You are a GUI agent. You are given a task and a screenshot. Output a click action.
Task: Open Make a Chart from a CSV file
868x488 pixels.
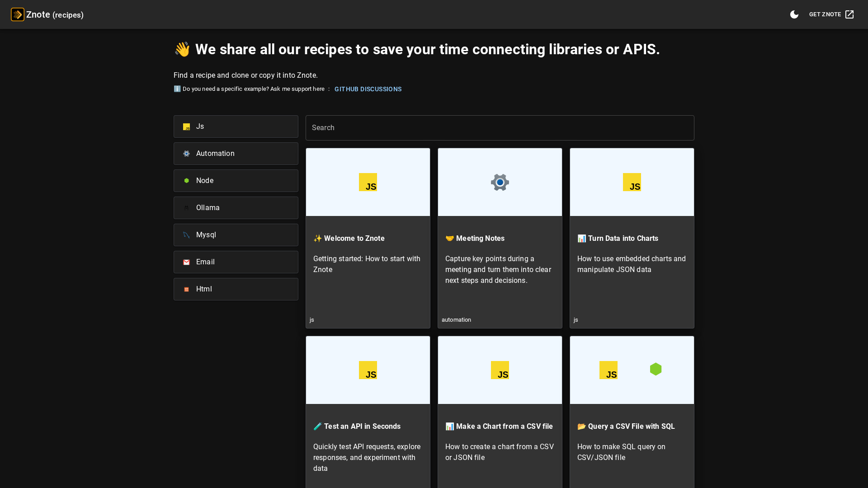coord(504,427)
